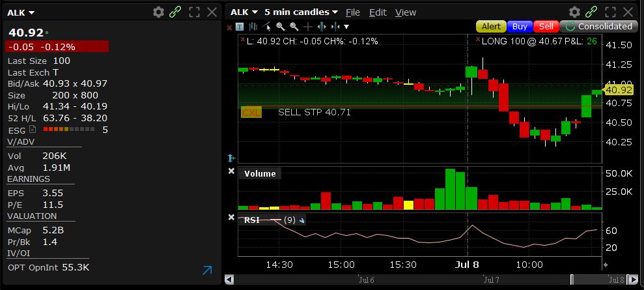Viewport: 644px width, 290px height.
Task: Click the chart window green link icon
Action: [x=591, y=12]
